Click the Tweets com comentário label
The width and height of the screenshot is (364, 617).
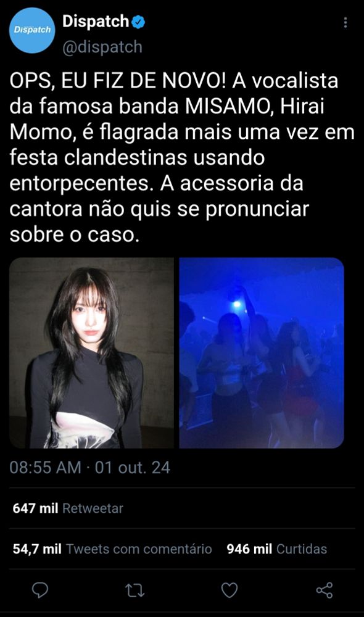139,549
